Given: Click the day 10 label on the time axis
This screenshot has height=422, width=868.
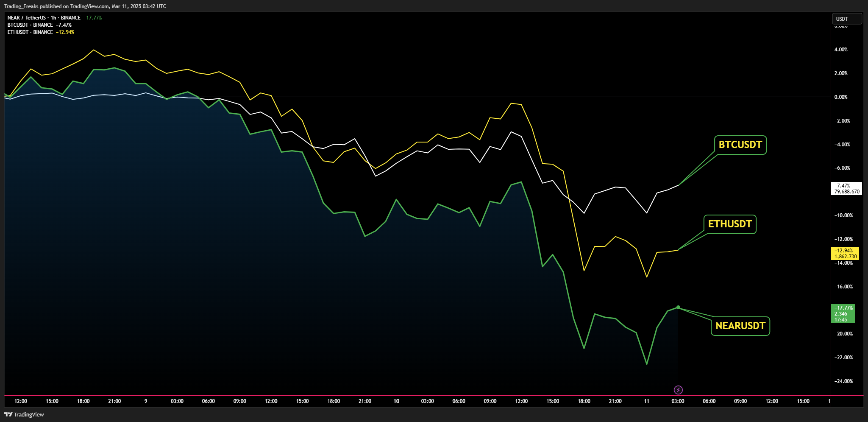Looking at the screenshot, I should click(x=396, y=401).
